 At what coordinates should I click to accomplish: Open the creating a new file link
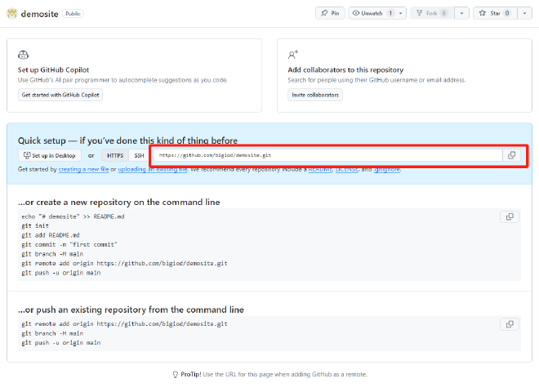[83, 169]
